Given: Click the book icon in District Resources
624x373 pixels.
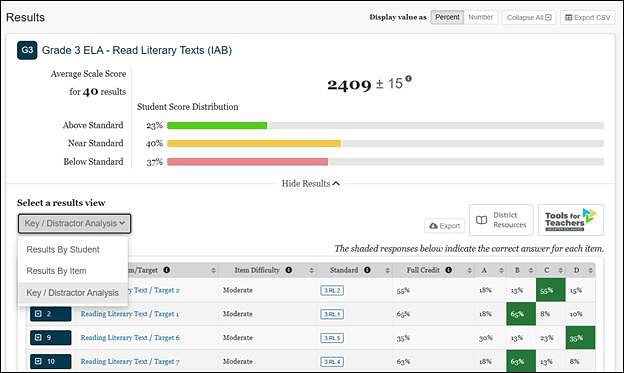Looking at the screenshot, I should coord(482,220).
